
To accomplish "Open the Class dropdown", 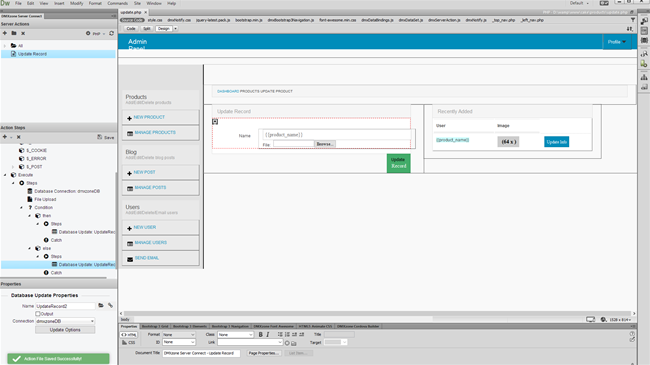I will pos(235,335).
